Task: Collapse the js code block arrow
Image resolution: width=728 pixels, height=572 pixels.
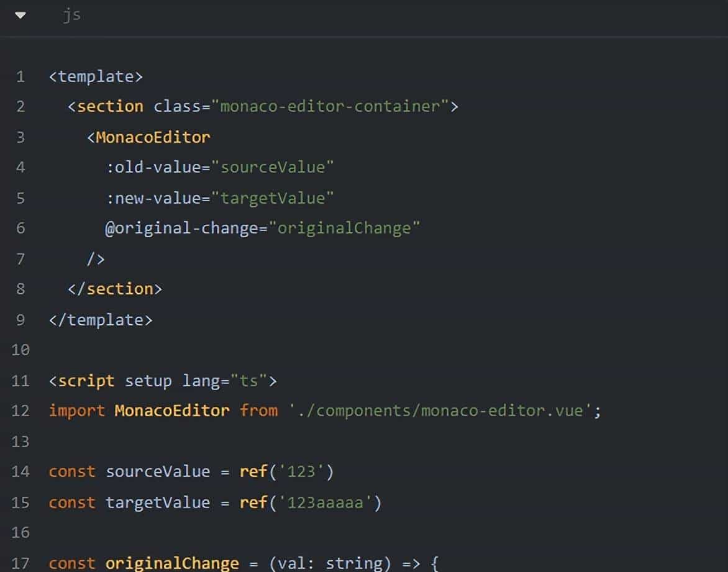Action: click(x=20, y=16)
